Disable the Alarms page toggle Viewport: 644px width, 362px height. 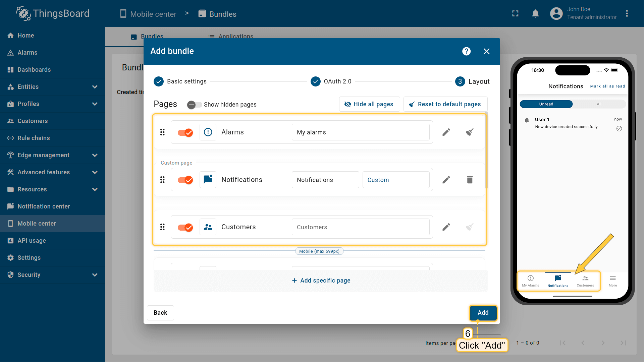pos(185,132)
